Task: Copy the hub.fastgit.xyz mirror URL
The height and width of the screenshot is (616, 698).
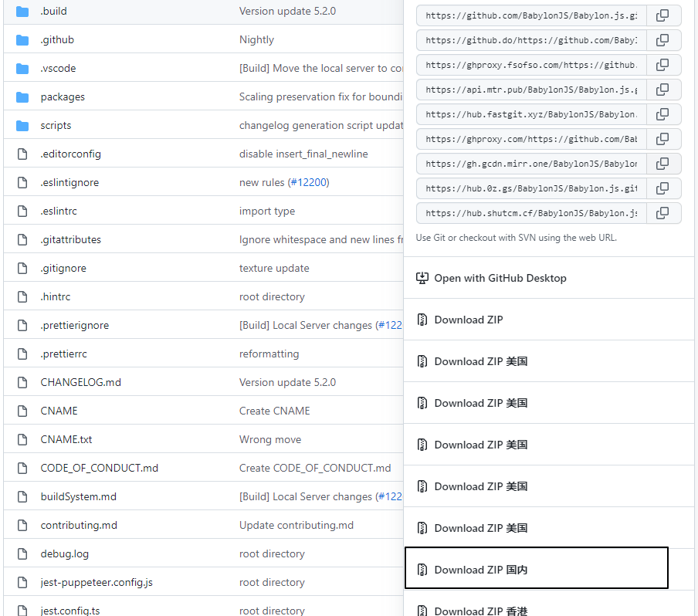Action: click(662, 114)
